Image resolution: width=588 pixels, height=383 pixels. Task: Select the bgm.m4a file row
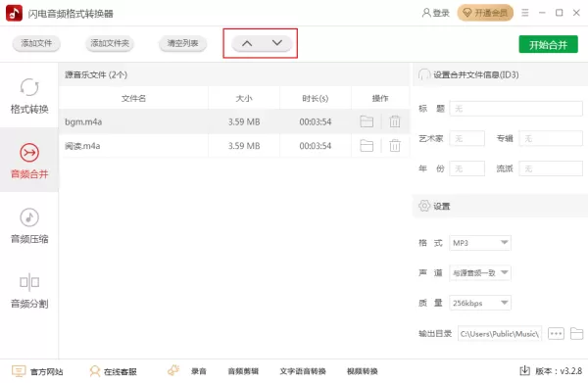click(x=234, y=121)
